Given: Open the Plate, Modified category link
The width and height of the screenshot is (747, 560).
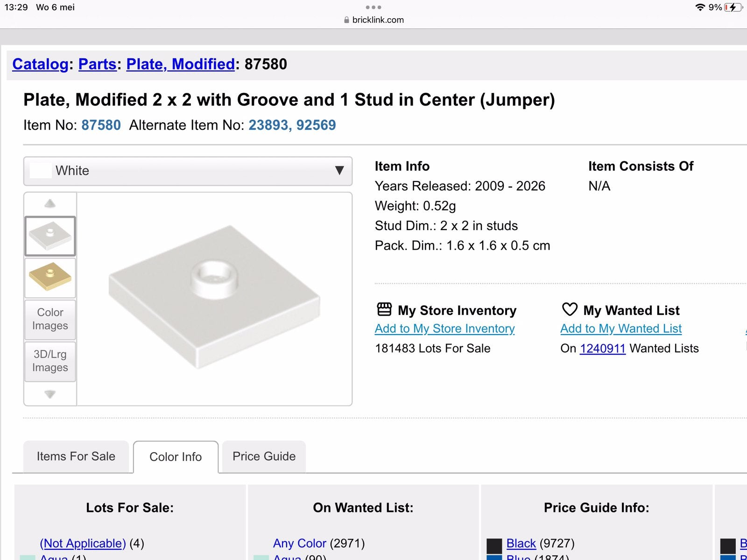Looking at the screenshot, I should [x=180, y=64].
